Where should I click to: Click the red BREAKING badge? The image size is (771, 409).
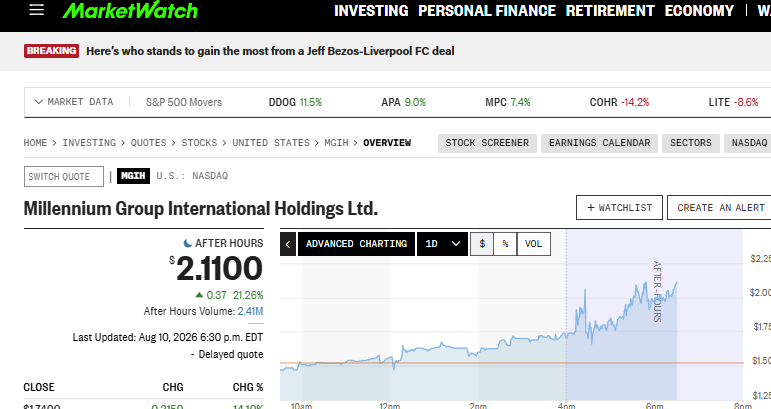click(x=51, y=51)
